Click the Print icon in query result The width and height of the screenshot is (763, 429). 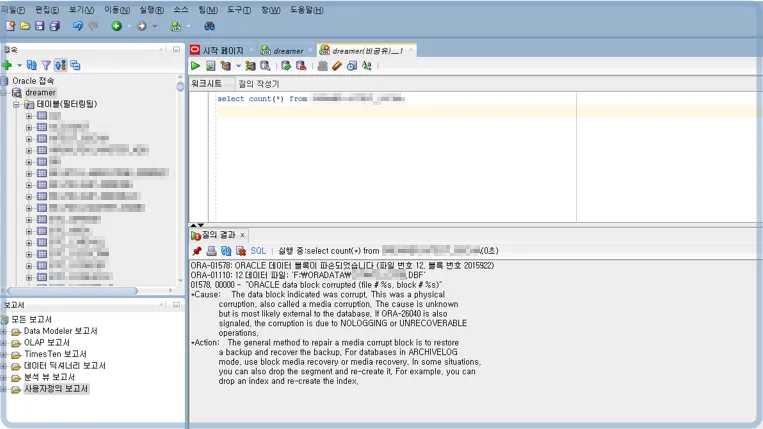(211, 251)
